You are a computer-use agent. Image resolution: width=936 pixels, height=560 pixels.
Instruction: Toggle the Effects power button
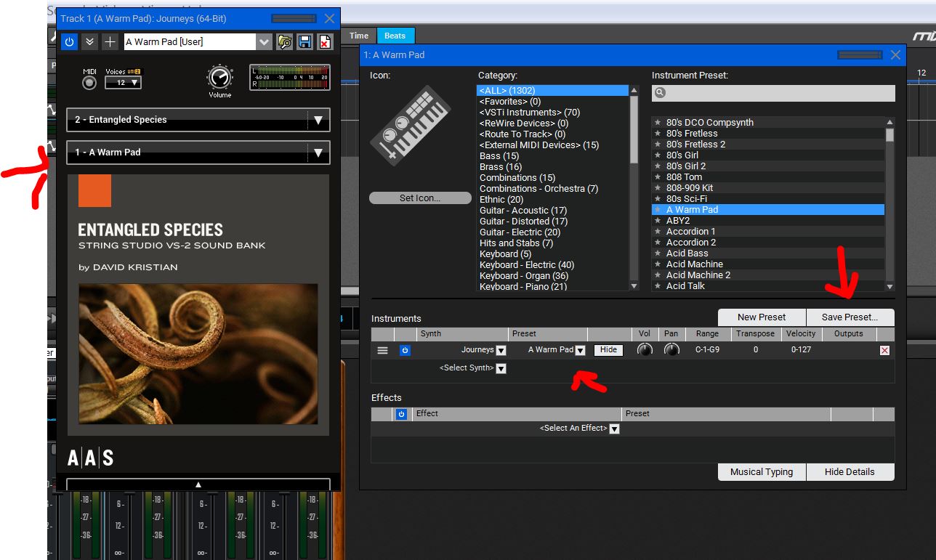coord(401,414)
